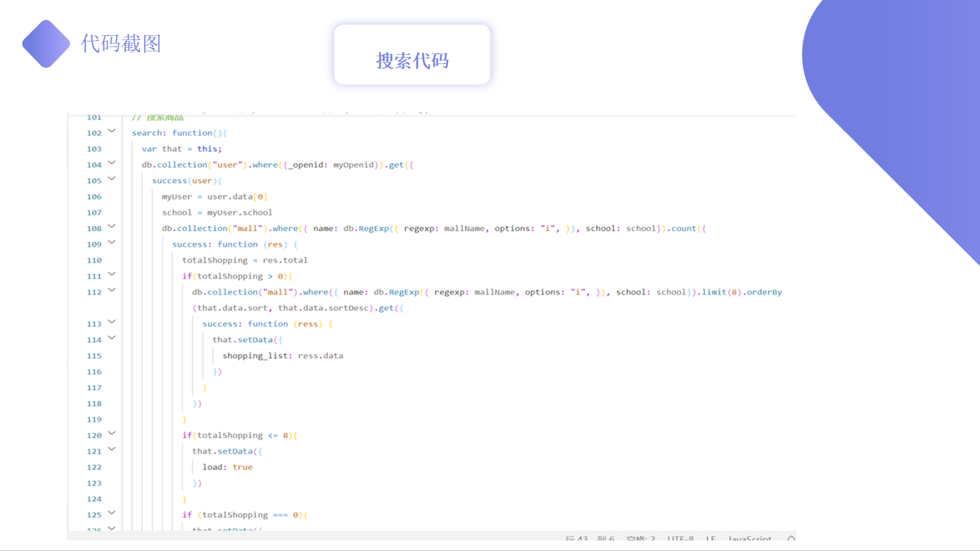Click line number 117 in the gutter
Image resolution: width=980 pixels, height=551 pixels.
94,388
